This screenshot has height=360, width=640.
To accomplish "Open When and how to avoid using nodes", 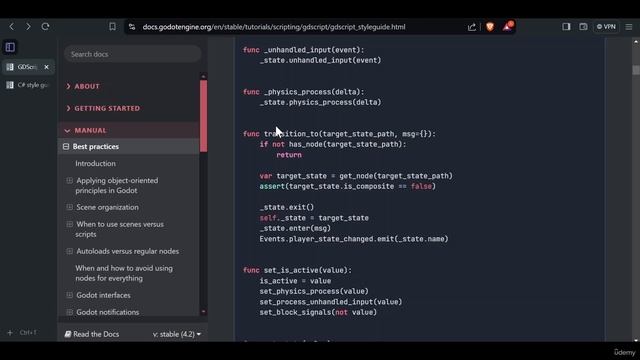I will (x=124, y=273).
